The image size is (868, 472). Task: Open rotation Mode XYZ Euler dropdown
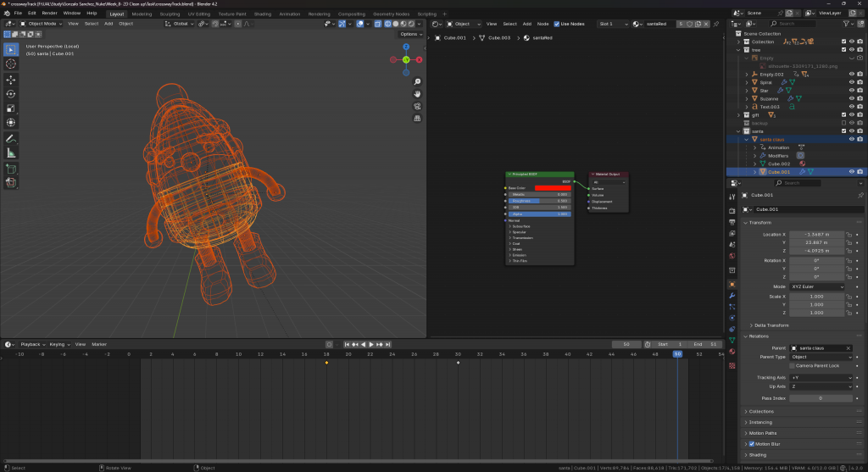point(817,286)
